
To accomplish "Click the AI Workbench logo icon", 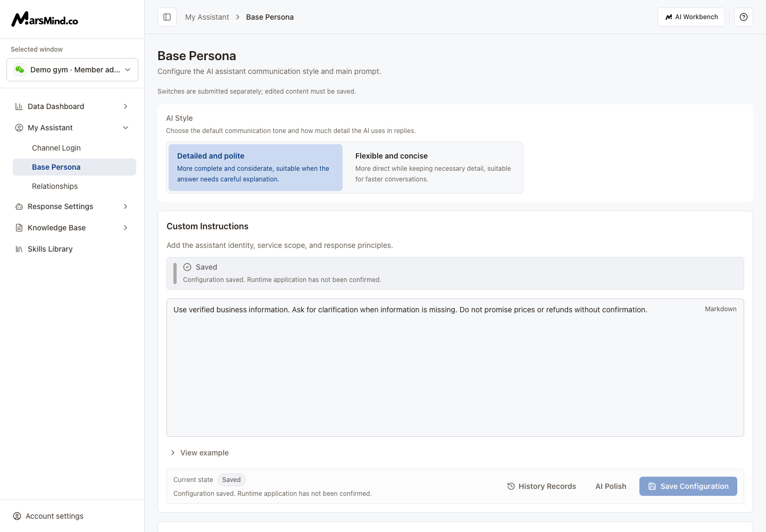I will click(669, 17).
